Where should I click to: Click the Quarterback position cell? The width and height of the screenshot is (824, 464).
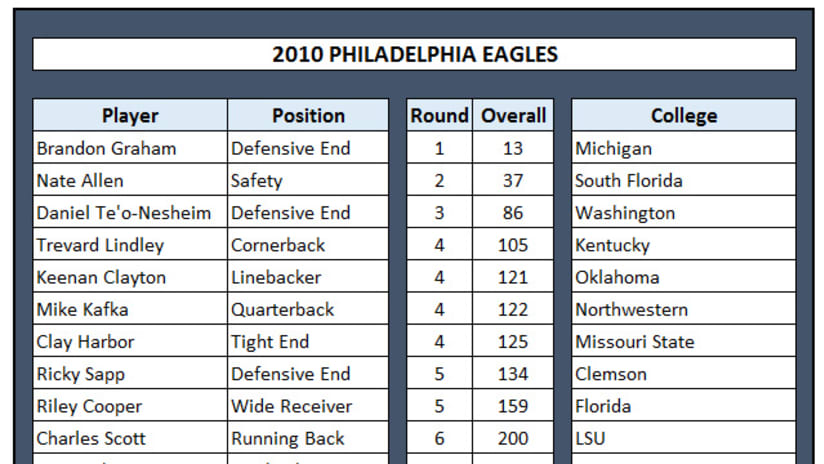(308, 310)
